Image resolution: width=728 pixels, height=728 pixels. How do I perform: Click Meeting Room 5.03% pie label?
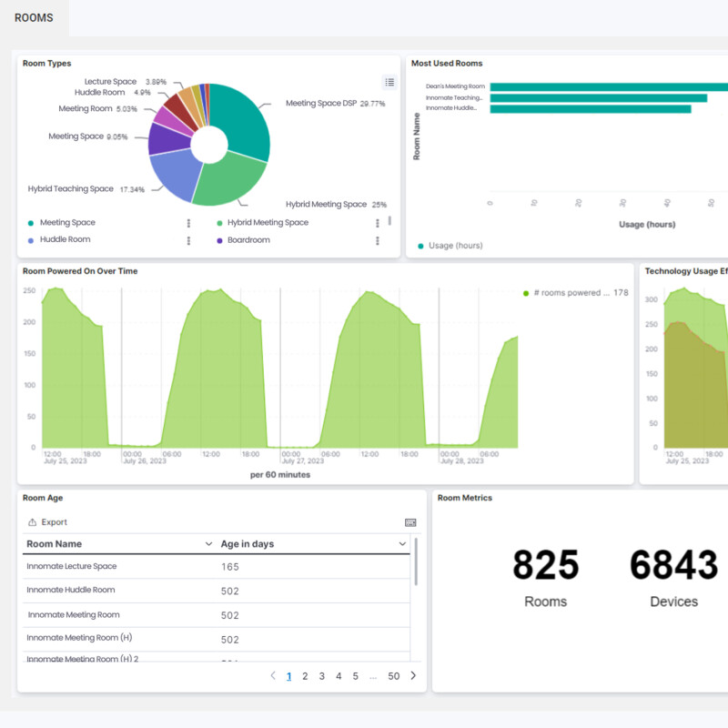pos(97,108)
